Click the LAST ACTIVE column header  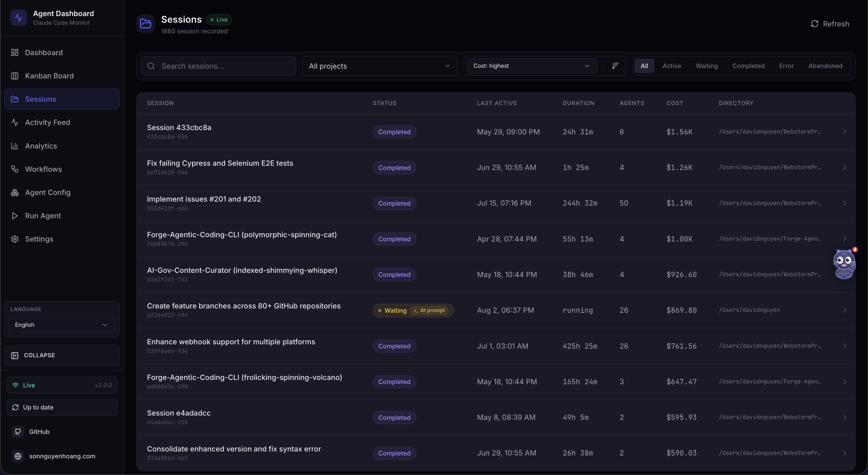coord(497,103)
